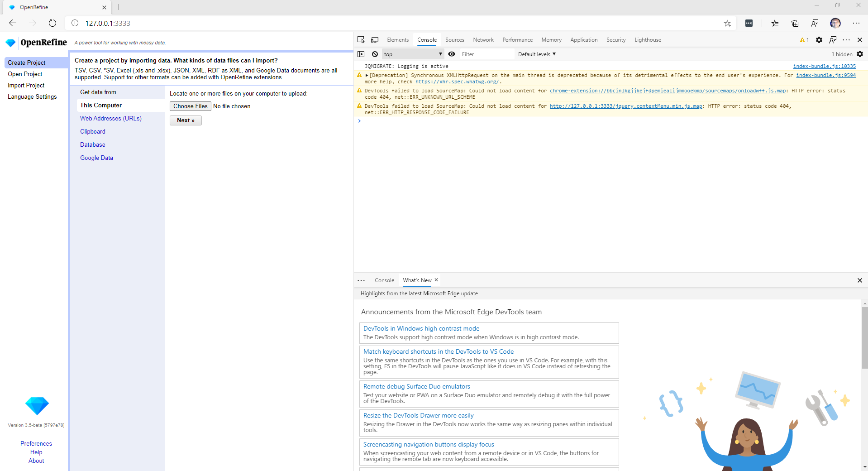Click the inspect element picker icon
868x471 pixels.
361,40
